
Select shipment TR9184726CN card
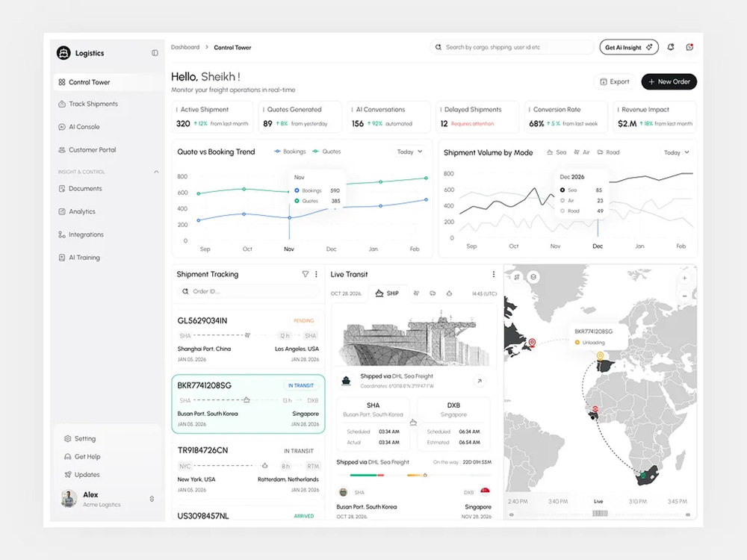(x=248, y=470)
